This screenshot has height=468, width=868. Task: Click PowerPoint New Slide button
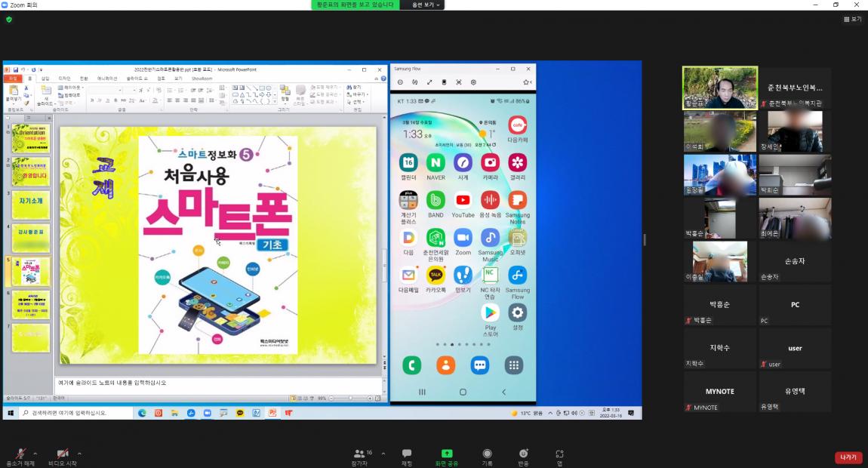point(45,95)
